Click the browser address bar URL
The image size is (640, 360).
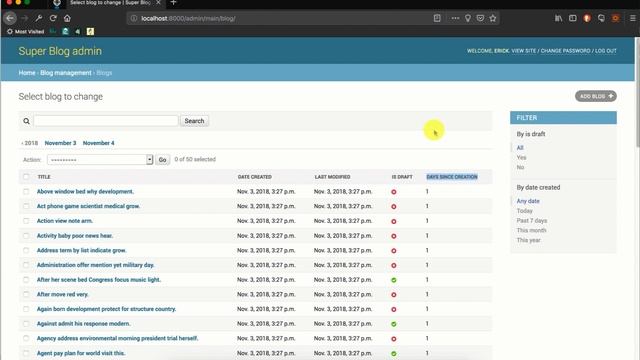[188, 18]
